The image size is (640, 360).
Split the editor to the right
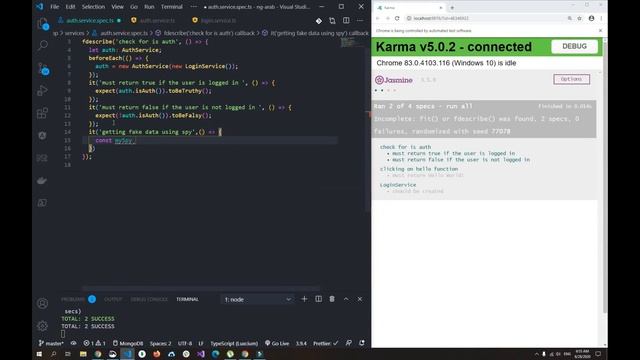[x=346, y=20]
